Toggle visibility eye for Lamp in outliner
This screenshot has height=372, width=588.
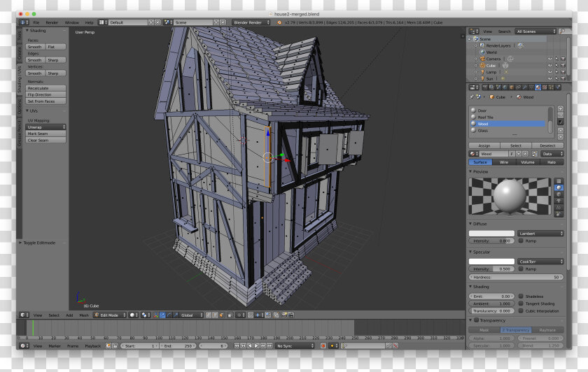coord(550,72)
